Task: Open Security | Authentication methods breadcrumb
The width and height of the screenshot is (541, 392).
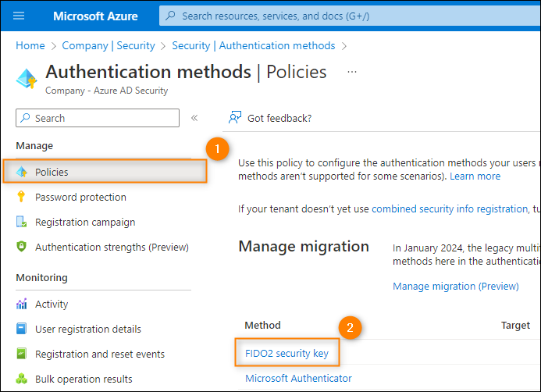Action: (254, 45)
